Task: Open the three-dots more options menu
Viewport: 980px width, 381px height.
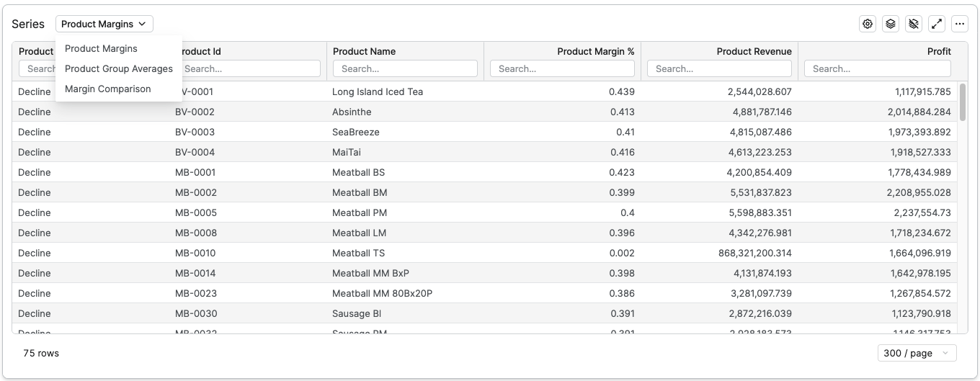Action: pos(960,24)
